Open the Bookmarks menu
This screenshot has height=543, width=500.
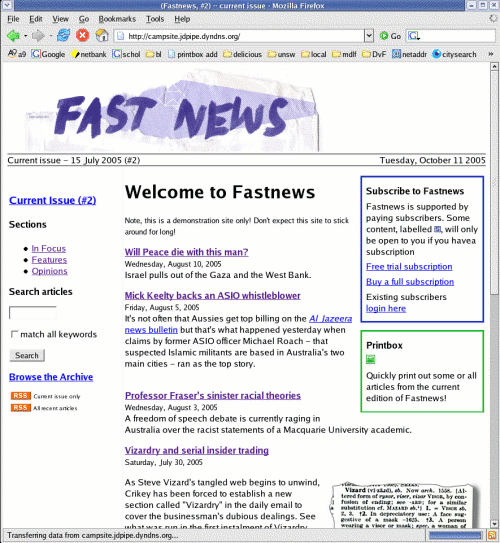click(x=117, y=19)
